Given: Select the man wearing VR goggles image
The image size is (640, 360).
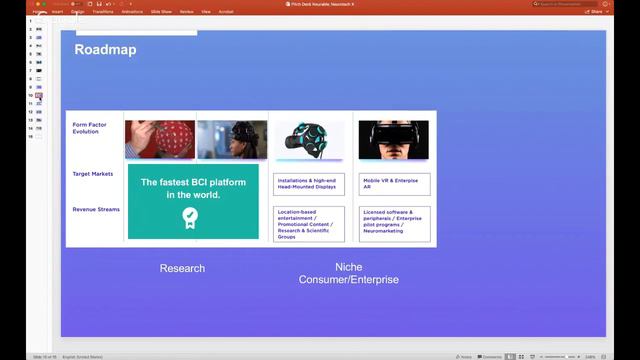Looking at the screenshot, I should click(x=393, y=140).
